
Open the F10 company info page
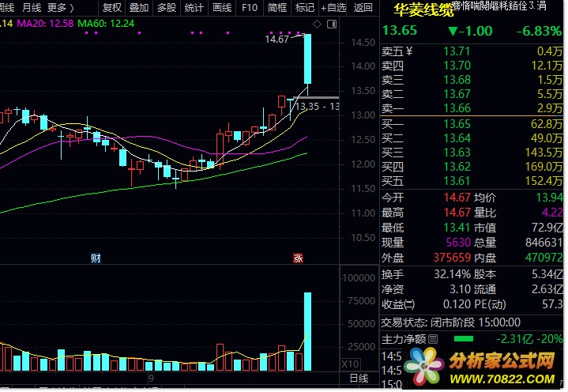click(249, 7)
